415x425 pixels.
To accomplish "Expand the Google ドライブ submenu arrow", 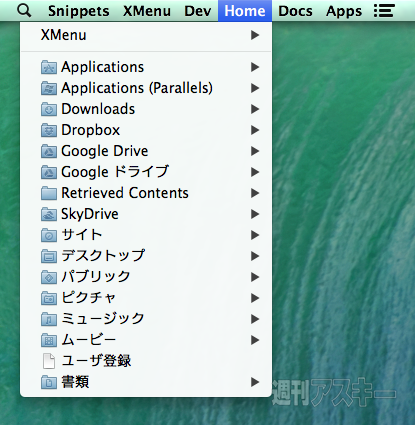I will pyautogui.click(x=255, y=172).
